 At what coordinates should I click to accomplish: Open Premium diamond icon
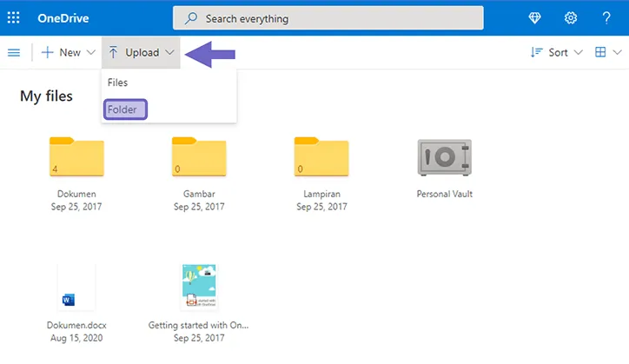click(534, 18)
